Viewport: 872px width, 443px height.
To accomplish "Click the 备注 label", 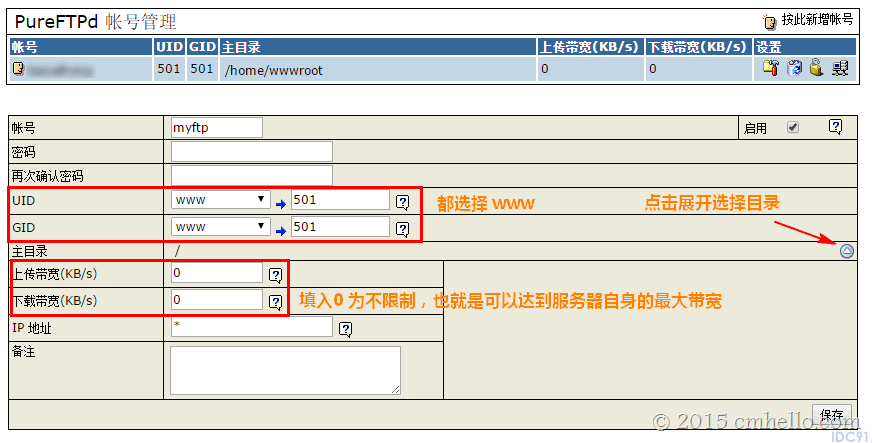I will pos(23,351).
